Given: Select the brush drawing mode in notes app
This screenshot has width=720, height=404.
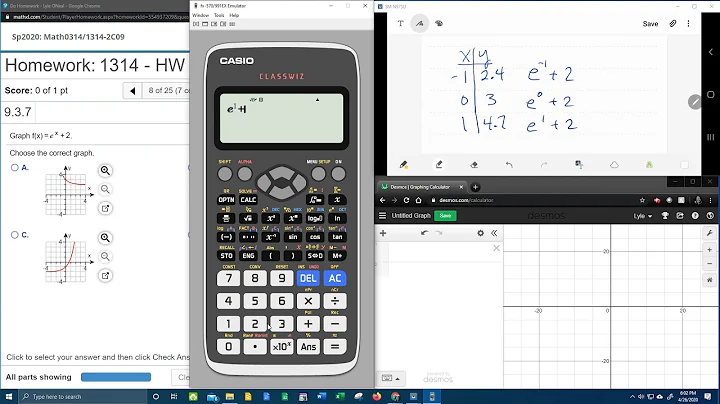Looking at the screenshot, I should click(439, 23).
